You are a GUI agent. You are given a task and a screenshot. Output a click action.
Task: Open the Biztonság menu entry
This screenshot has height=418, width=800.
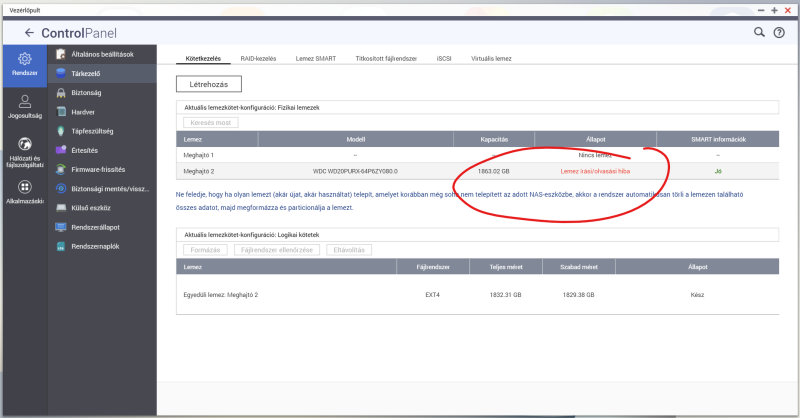102,92
